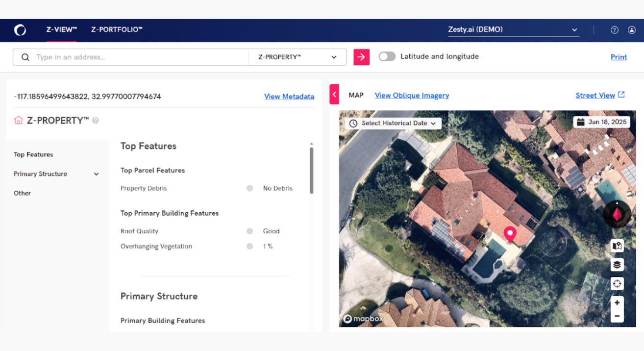Click the Property Debris info icon
Image resolution: width=644 pixels, height=351 pixels.
tap(250, 188)
